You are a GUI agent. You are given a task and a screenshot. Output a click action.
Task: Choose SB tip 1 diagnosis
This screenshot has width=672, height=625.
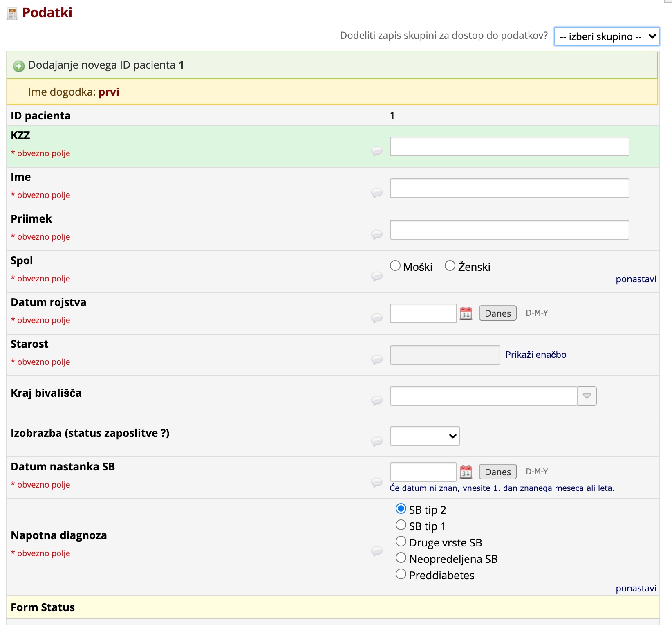pyautogui.click(x=401, y=525)
